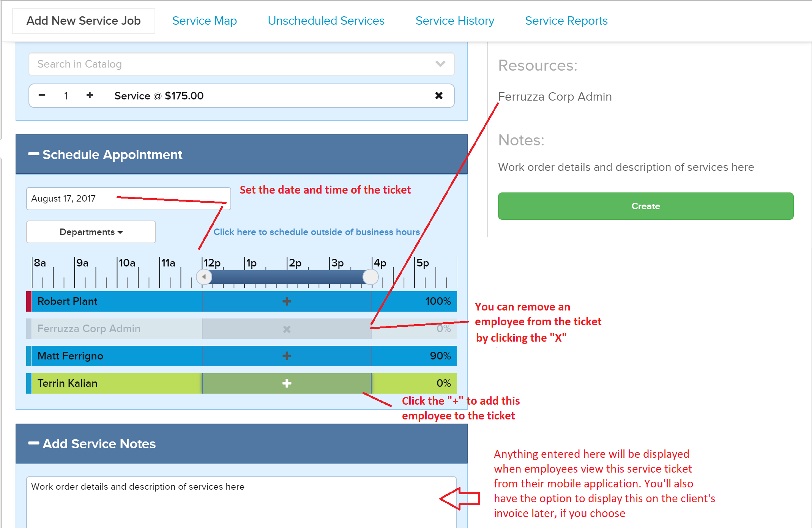Click into the service notes text area
This screenshot has width=812, height=528.
pyautogui.click(x=241, y=501)
